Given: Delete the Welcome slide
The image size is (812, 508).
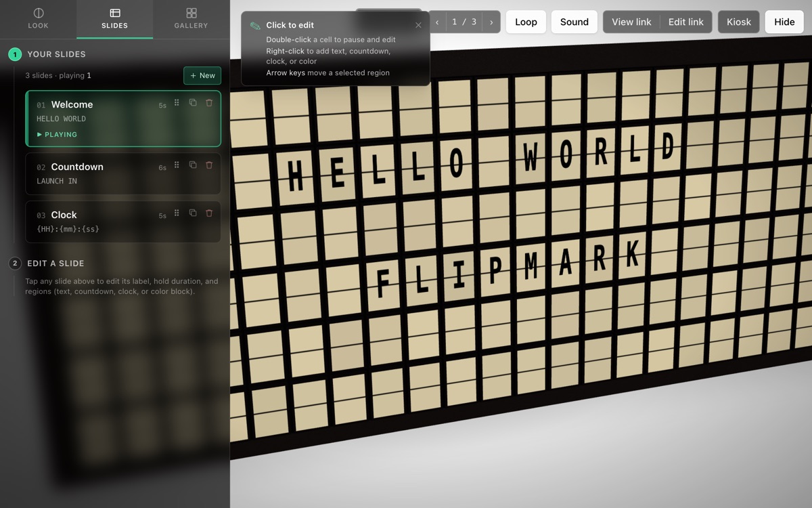Looking at the screenshot, I should click(x=209, y=103).
